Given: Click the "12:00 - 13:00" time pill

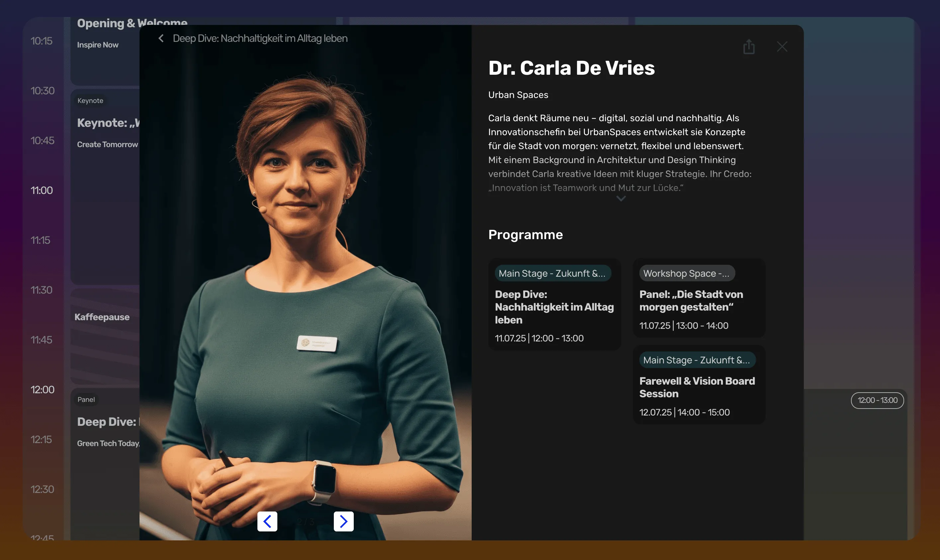Looking at the screenshot, I should (877, 400).
